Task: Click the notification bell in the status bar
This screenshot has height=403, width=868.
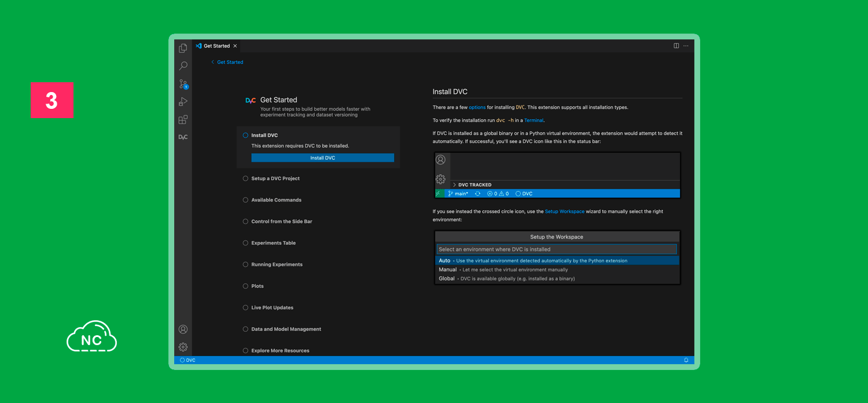Action: tap(686, 360)
